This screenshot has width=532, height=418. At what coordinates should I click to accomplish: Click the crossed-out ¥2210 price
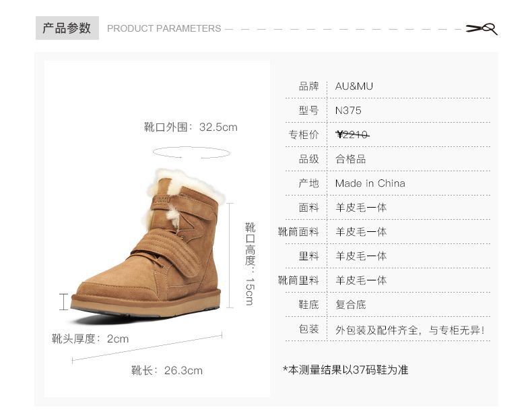pos(352,135)
